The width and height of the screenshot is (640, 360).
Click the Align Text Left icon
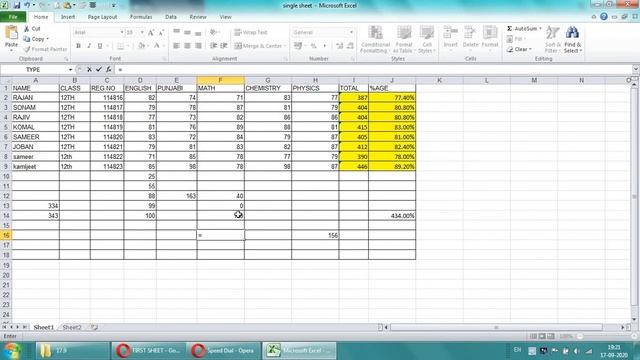pos(176,46)
